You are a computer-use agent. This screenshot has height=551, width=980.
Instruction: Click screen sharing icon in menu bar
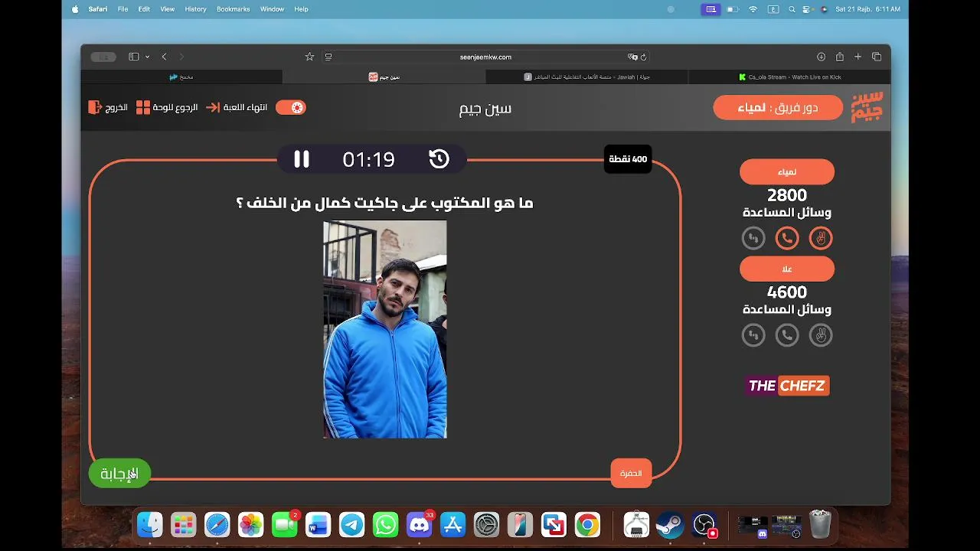(x=711, y=9)
